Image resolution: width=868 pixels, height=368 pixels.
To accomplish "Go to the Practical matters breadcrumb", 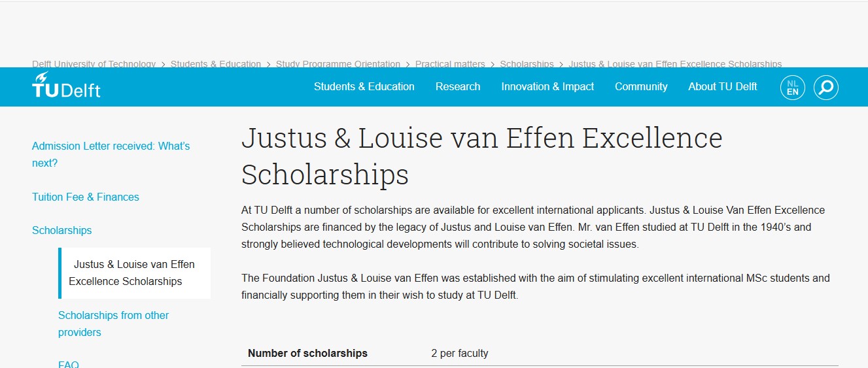I will [x=450, y=64].
